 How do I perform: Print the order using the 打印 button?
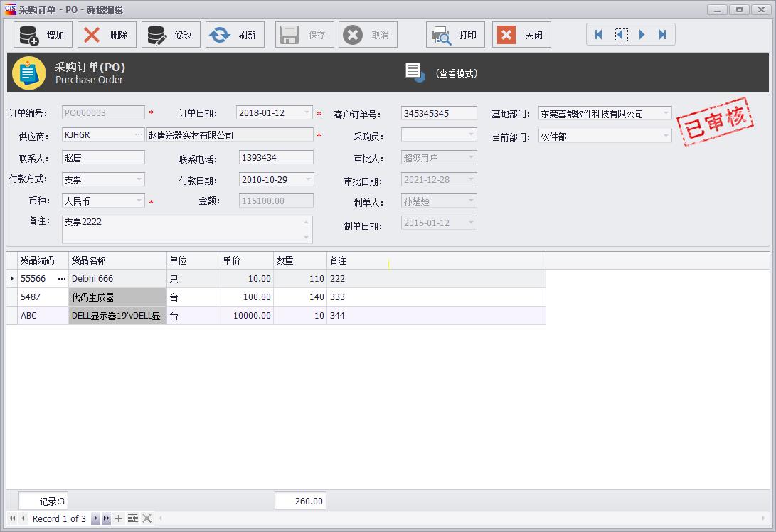455,35
